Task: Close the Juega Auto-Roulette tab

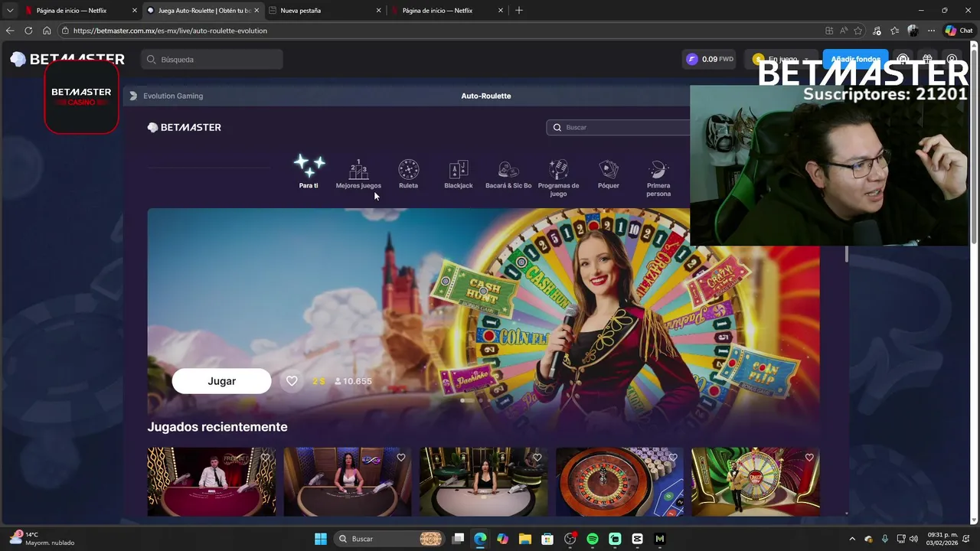Action: coord(256,11)
